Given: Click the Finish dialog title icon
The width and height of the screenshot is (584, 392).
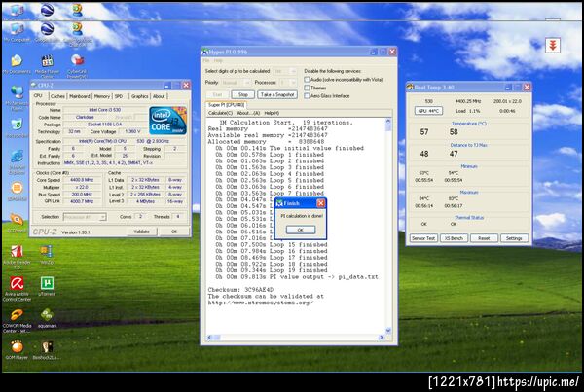Looking at the screenshot, I should coord(279,203).
